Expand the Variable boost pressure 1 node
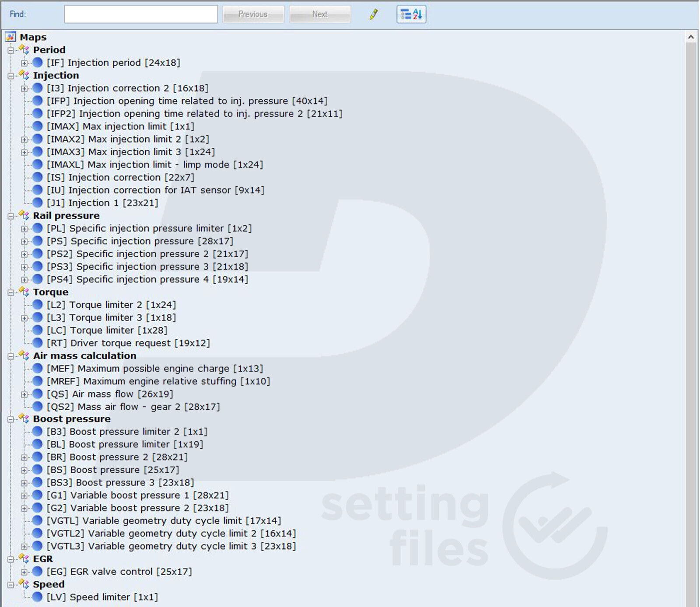 (x=24, y=495)
